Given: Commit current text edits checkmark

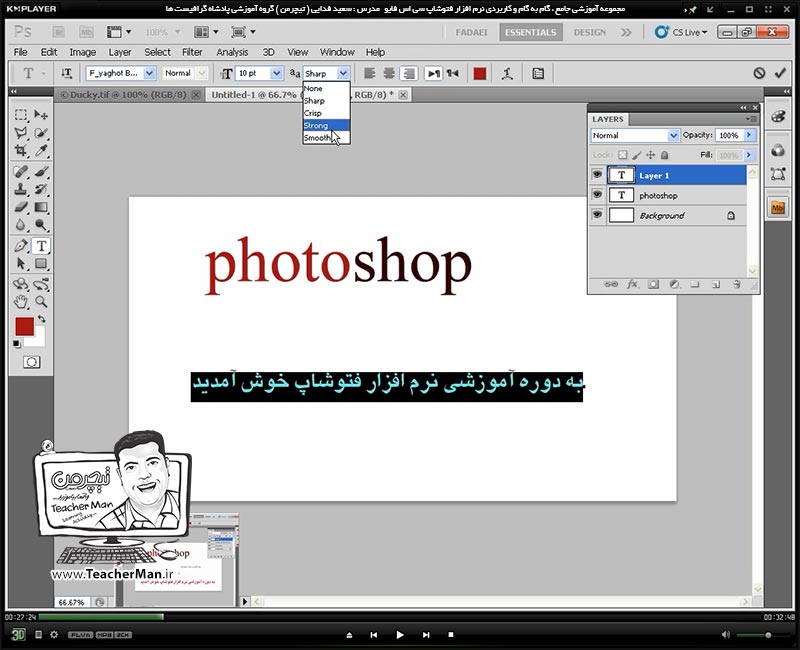Looking at the screenshot, I should [780, 73].
